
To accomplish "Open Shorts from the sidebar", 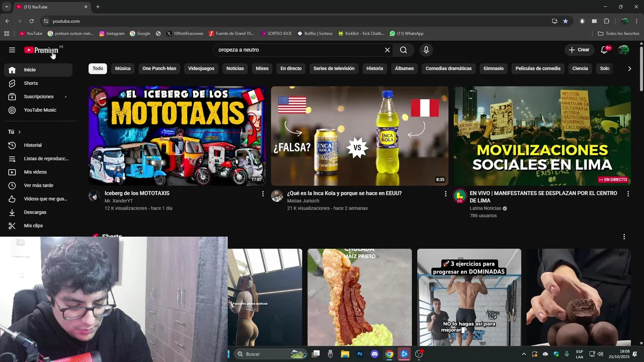I will click(38, 83).
